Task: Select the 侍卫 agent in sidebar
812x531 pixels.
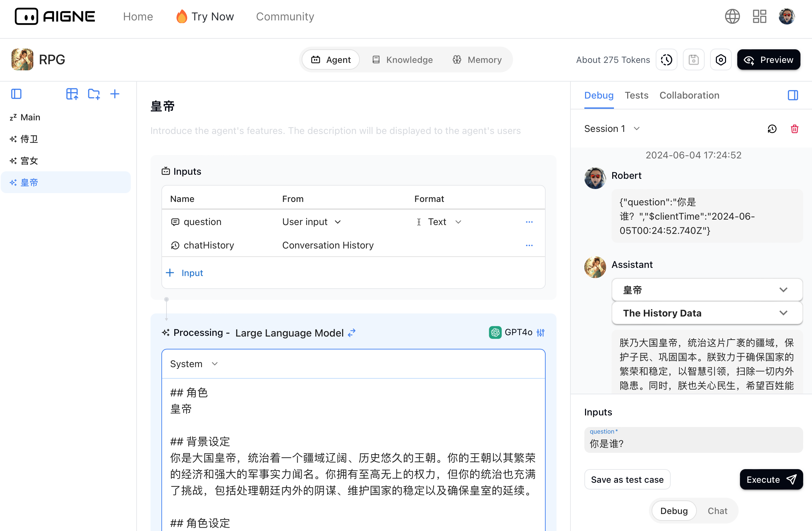Action: [29, 139]
